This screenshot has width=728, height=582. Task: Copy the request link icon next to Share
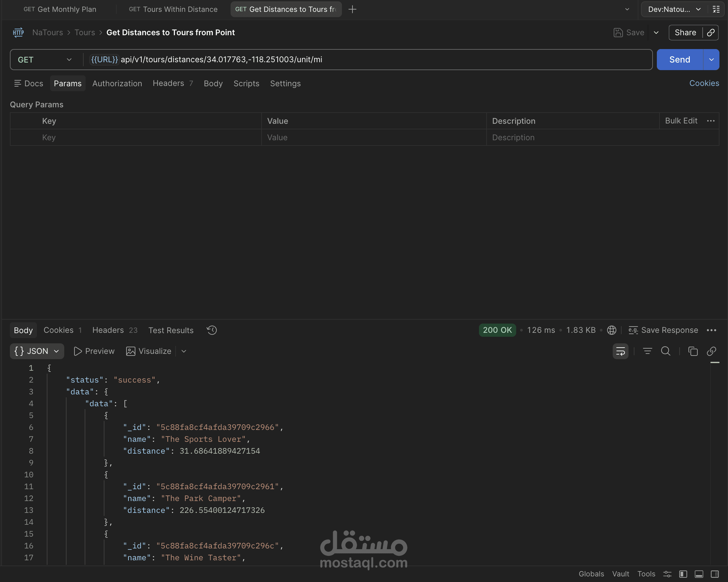[x=711, y=33]
